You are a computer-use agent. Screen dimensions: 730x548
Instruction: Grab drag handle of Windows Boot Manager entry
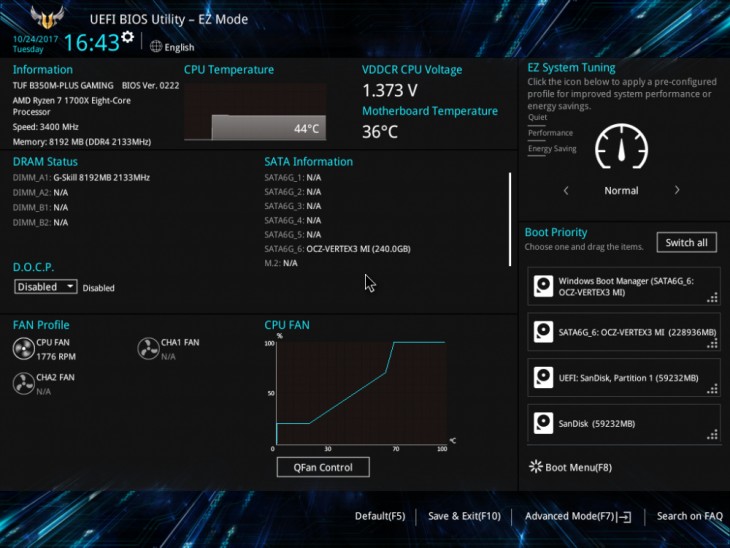tap(712, 298)
